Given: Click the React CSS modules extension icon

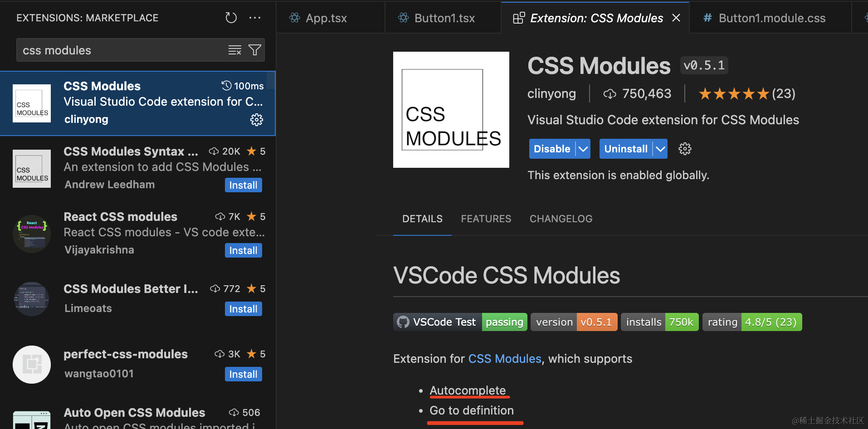Looking at the screenshot, I should click(32, 234).
